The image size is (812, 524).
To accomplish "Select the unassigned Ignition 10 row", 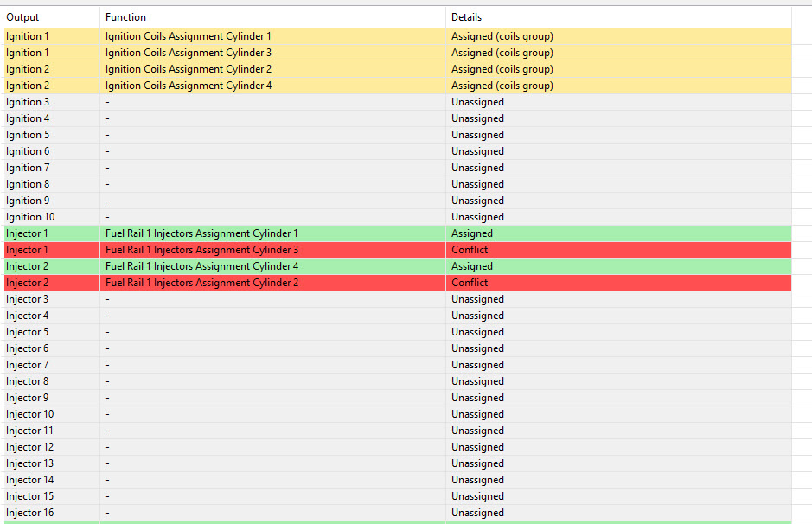I will click(398, 217).
